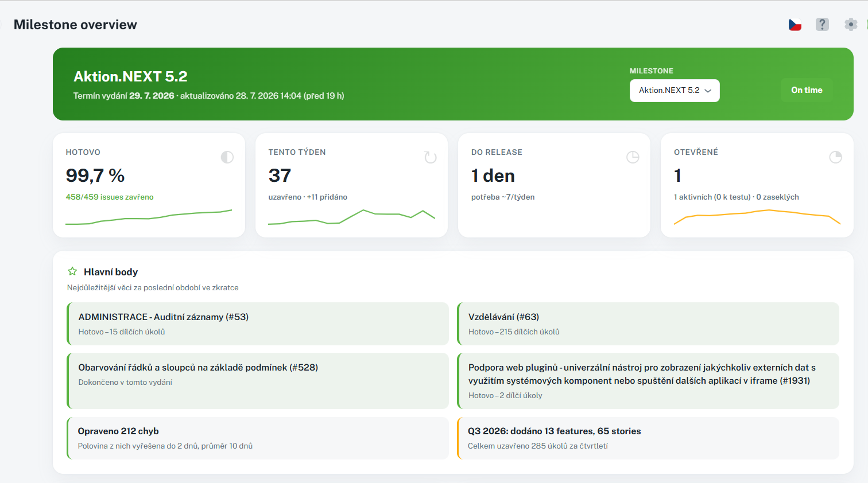
Task: Open the Vzdělávání (#63) highlight card
Action: (x=648, y=324)
